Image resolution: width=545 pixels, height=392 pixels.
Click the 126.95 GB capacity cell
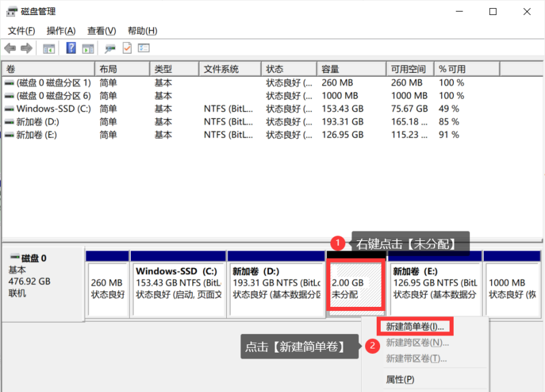tap(343, 135)
